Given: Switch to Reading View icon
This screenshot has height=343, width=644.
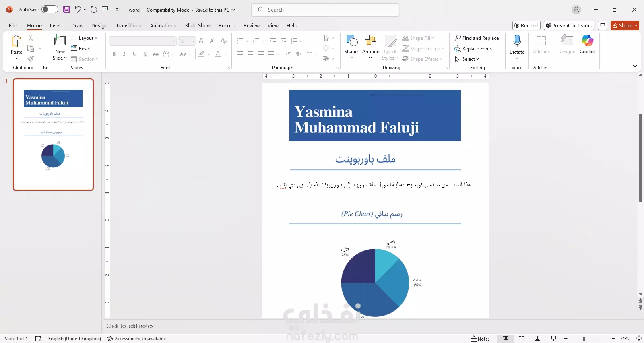Looking at the screenshot, I should [x=537, y=339].
